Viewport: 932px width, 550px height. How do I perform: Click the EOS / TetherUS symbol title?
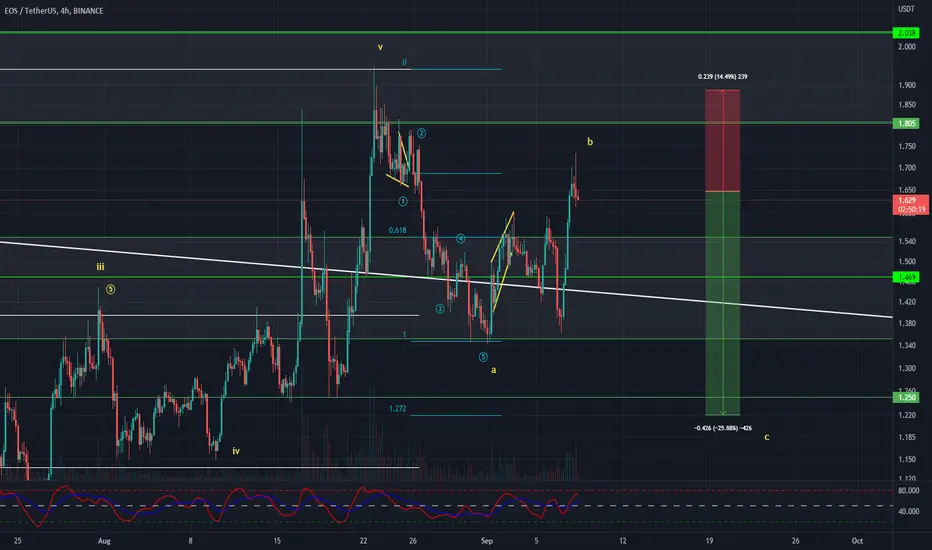coord(53,11)
